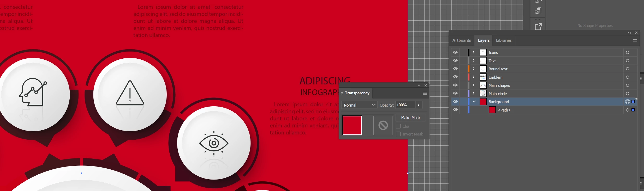Select the warning triangle icon on canvas
Viewport: 644px width, 191px height.
130,93
